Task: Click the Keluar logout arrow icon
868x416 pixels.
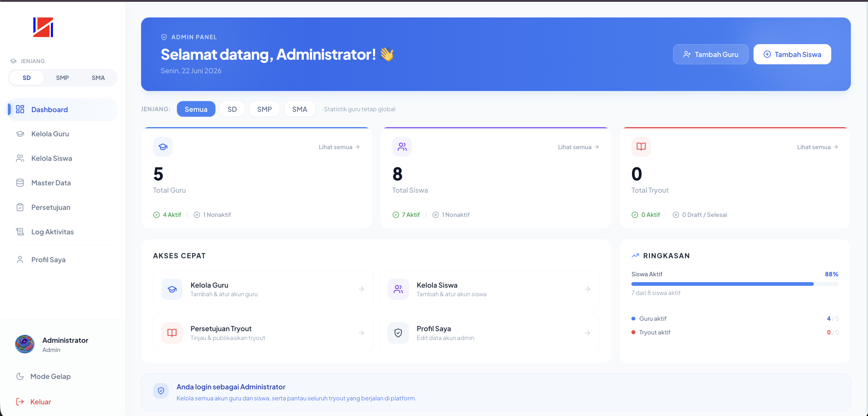Action: (x=20, y=402)
